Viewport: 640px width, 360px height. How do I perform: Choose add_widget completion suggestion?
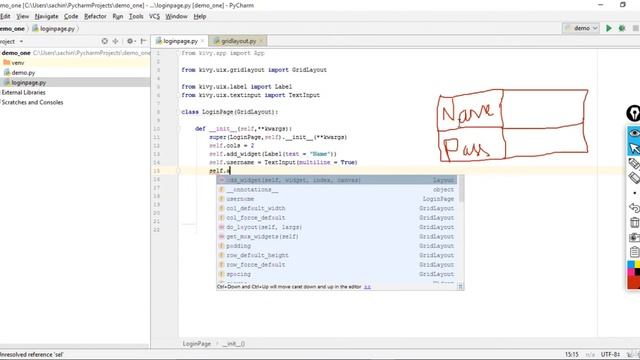click(337, 180)
